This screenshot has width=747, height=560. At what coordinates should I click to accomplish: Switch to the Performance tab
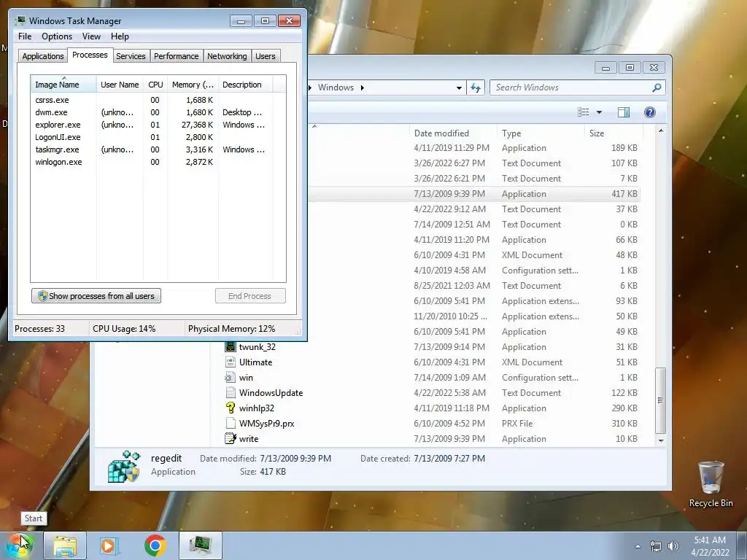176,56
